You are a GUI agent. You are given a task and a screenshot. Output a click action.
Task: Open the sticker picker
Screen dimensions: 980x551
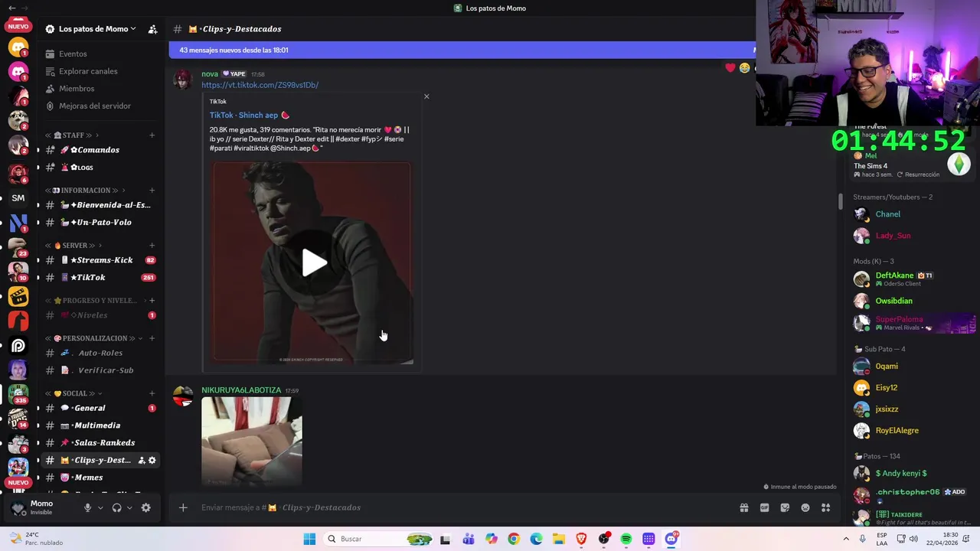pos(785,507)
